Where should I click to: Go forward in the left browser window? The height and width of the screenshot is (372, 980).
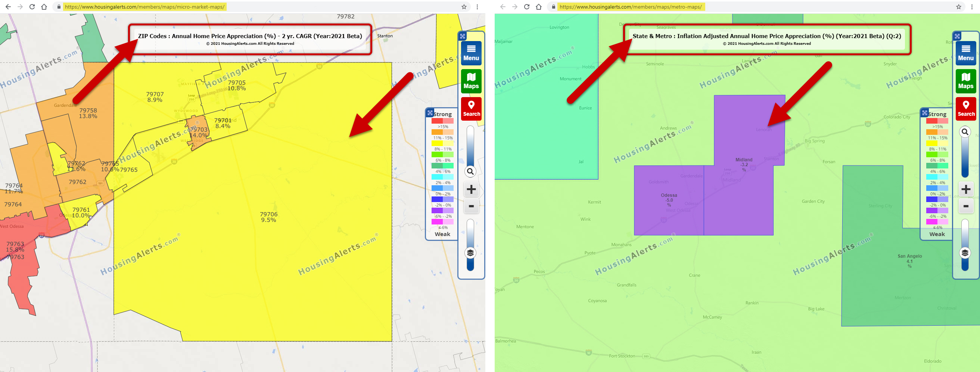pyautogui.click(x=20, y=7)
